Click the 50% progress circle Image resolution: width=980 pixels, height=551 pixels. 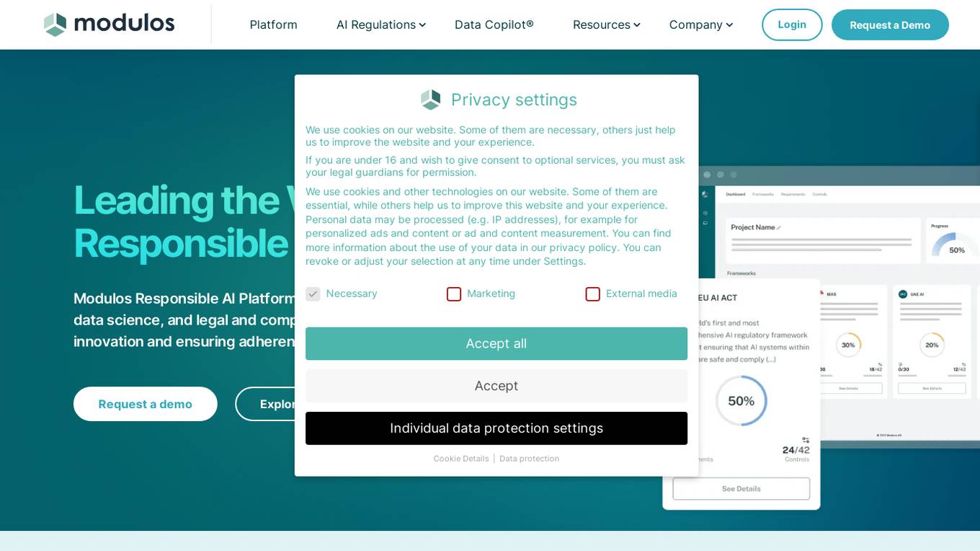click(741, 401)
